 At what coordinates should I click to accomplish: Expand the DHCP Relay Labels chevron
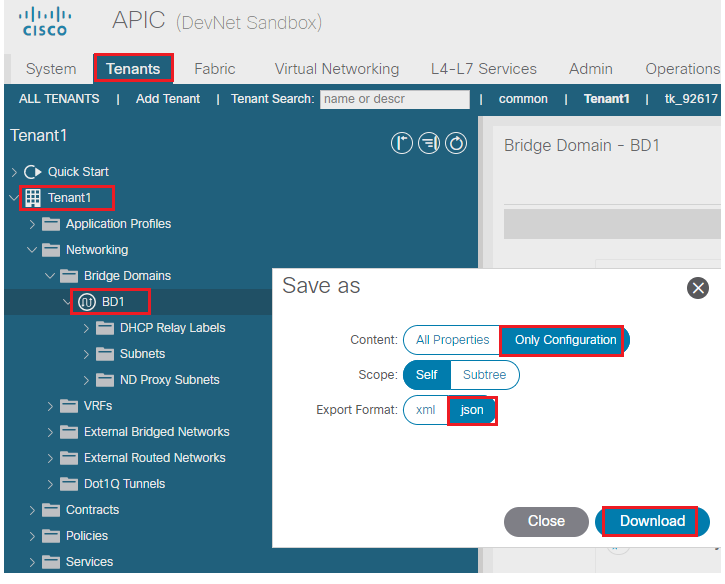[86, 328]
